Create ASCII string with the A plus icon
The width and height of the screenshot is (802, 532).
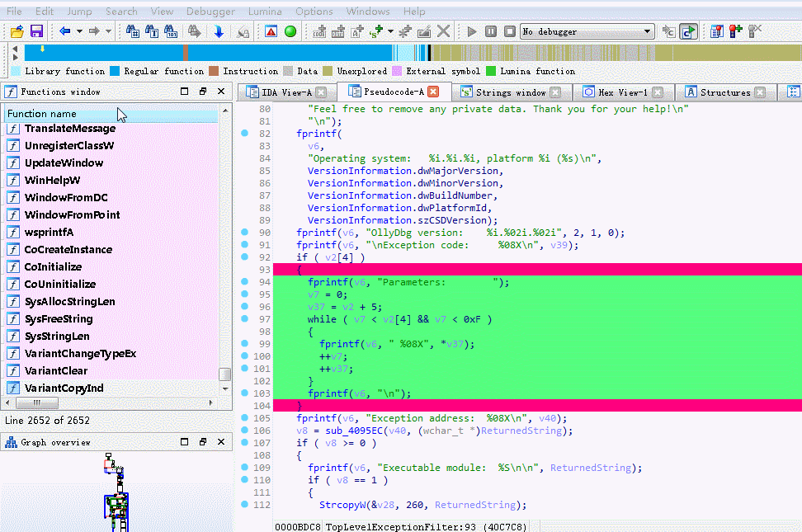click(357, 31)
